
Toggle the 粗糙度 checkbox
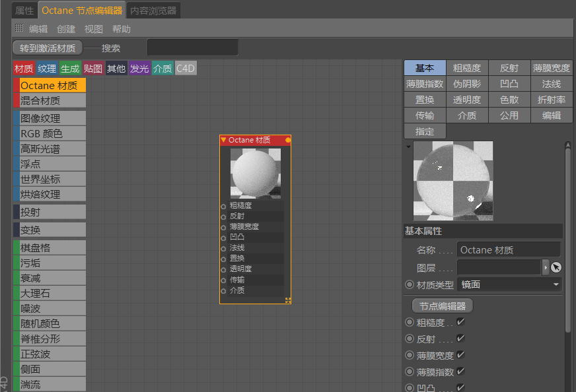coord(460,322)
